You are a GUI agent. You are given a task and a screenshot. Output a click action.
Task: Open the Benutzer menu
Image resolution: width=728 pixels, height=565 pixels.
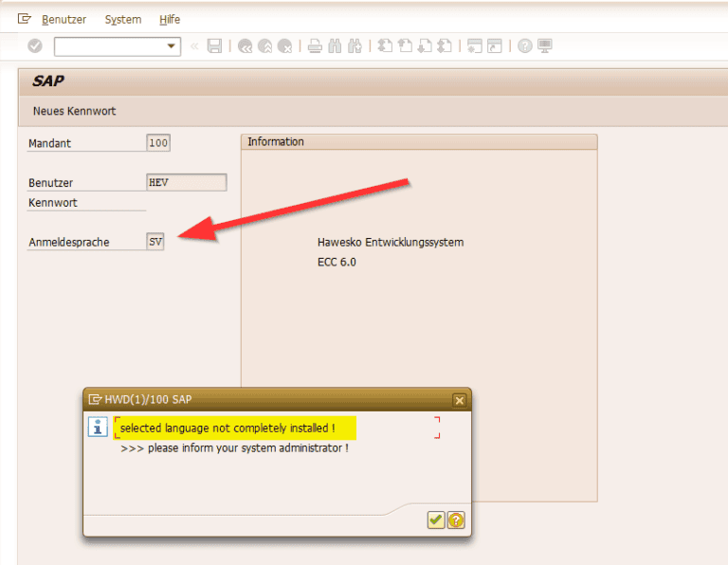click(64, 19)
